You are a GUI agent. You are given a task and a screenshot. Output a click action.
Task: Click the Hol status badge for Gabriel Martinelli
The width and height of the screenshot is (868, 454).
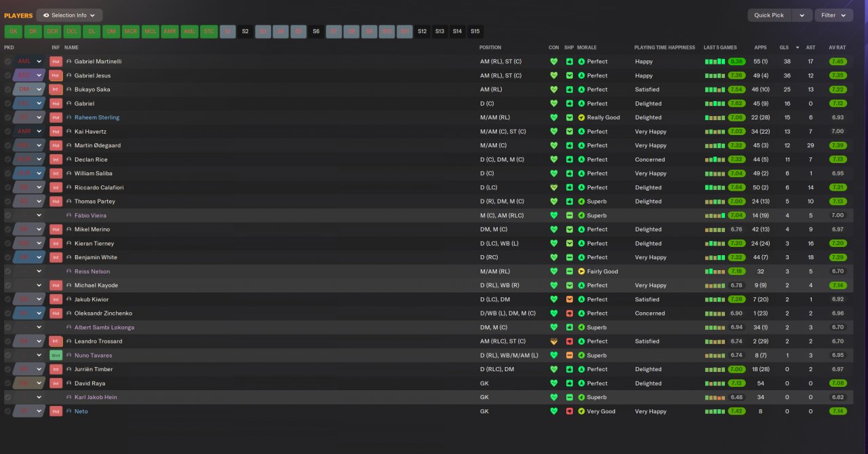coord(56,61)
